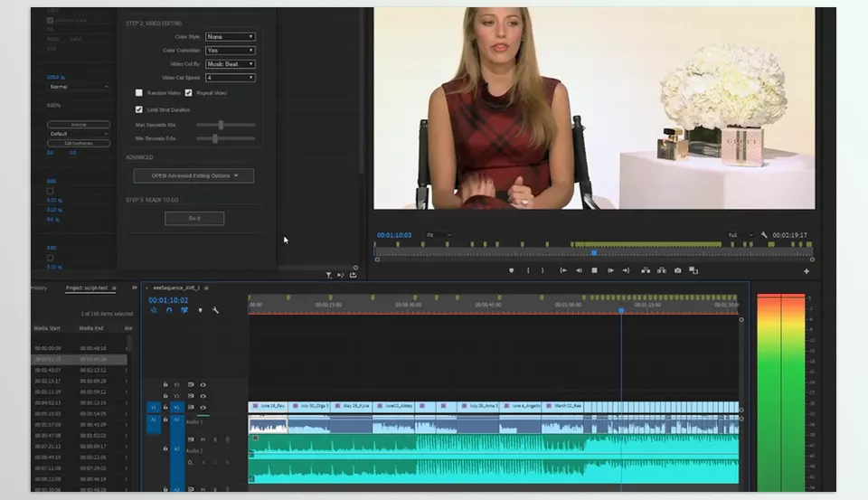Open Normal blend mode dropdown
The width and height of the screenshot is (868, 500).
(x=79, y=87)
